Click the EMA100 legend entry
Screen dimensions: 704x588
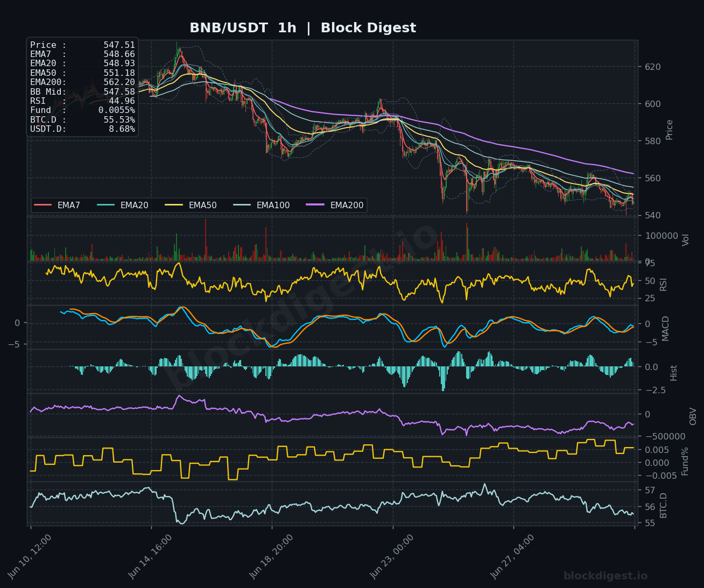click(262, 205)
